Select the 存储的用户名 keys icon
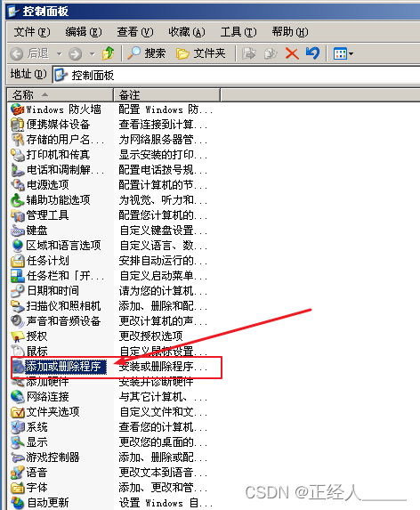The image size is (420, 510). pyautogui.click(x=18, y=140)
